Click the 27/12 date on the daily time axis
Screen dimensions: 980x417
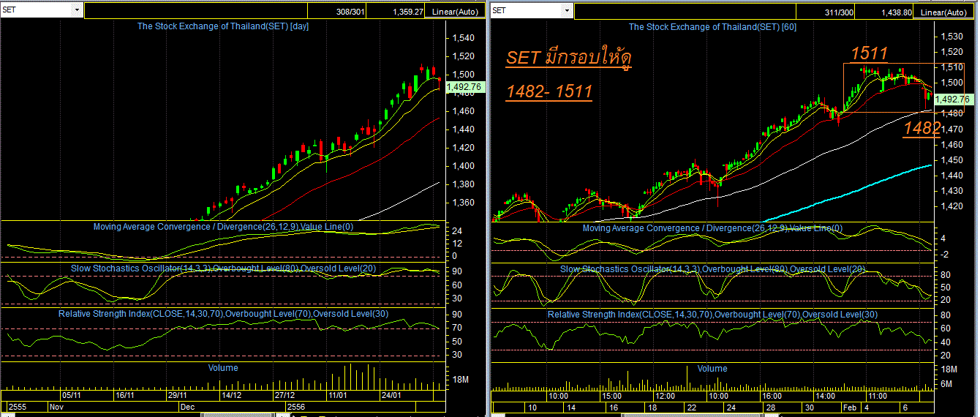click(x=285, y=395)
